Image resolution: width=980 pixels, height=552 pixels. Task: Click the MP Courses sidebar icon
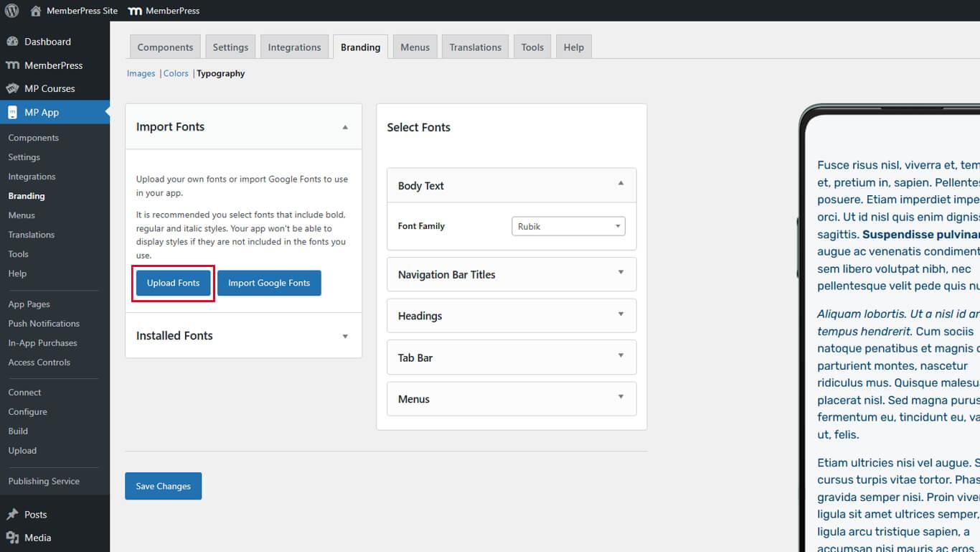coord(12,88)
